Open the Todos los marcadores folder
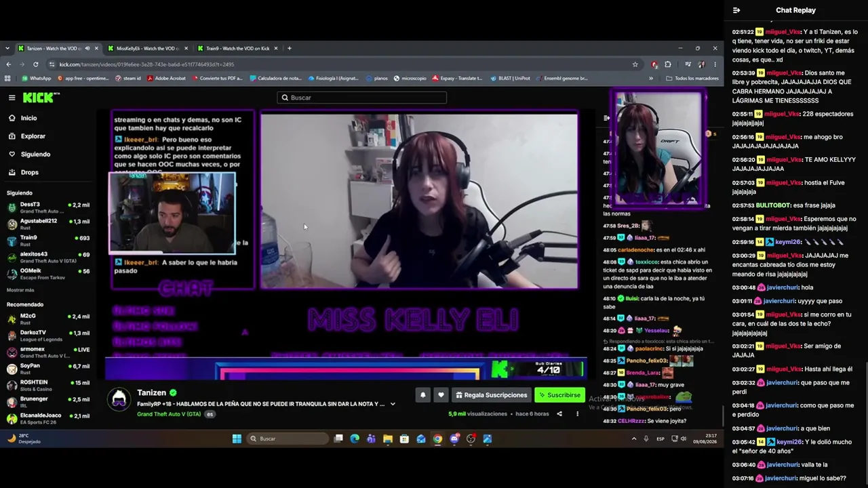868x488 pixels. 692,78
